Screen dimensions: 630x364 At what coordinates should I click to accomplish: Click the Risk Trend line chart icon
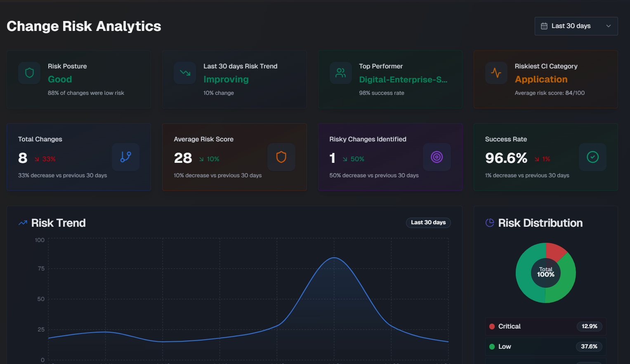click(22, 223)
